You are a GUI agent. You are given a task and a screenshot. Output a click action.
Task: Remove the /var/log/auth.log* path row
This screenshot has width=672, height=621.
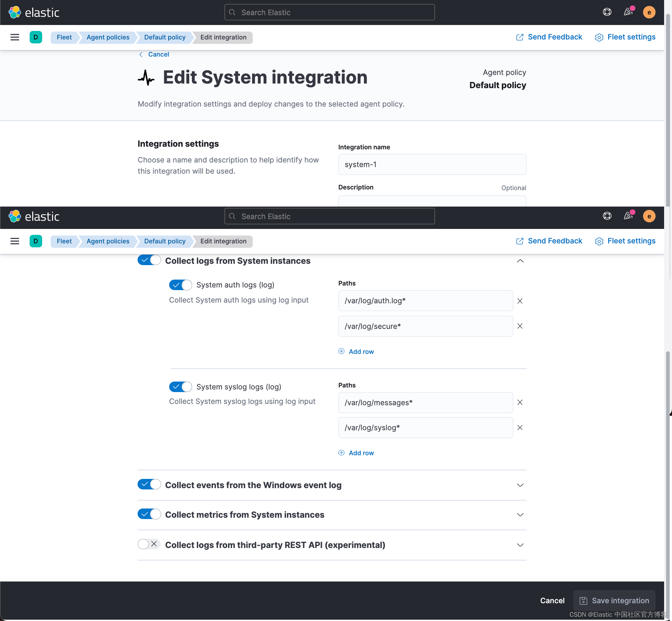tap(520, 301)
